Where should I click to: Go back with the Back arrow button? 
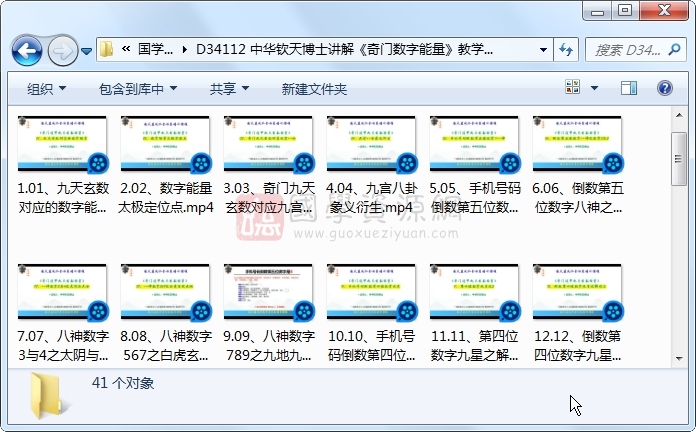(27, 51)
